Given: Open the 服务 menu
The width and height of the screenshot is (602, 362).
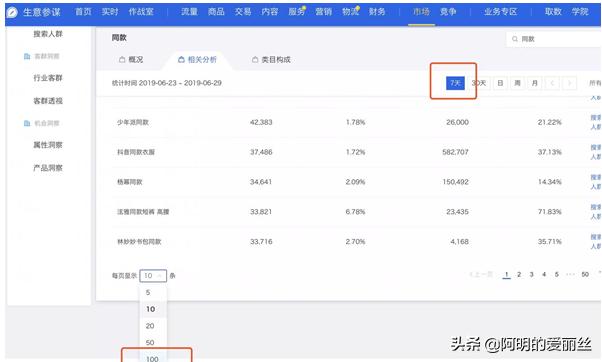Looking at the screenshot, I should pos(296,12).
